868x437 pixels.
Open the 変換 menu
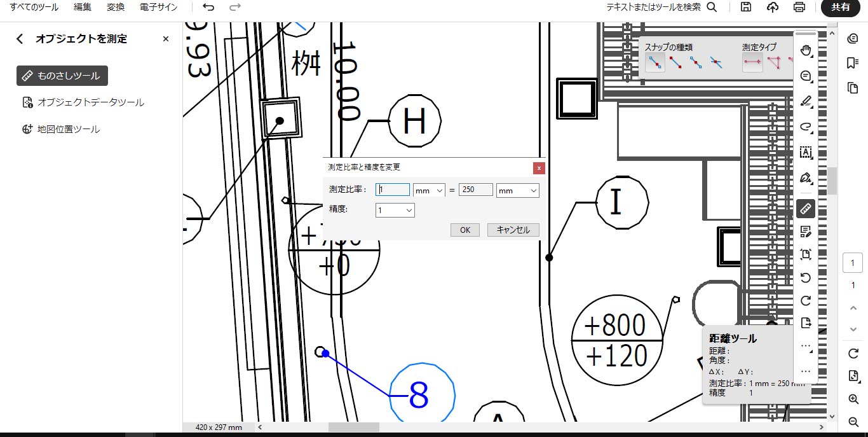(x=116, y=8)
